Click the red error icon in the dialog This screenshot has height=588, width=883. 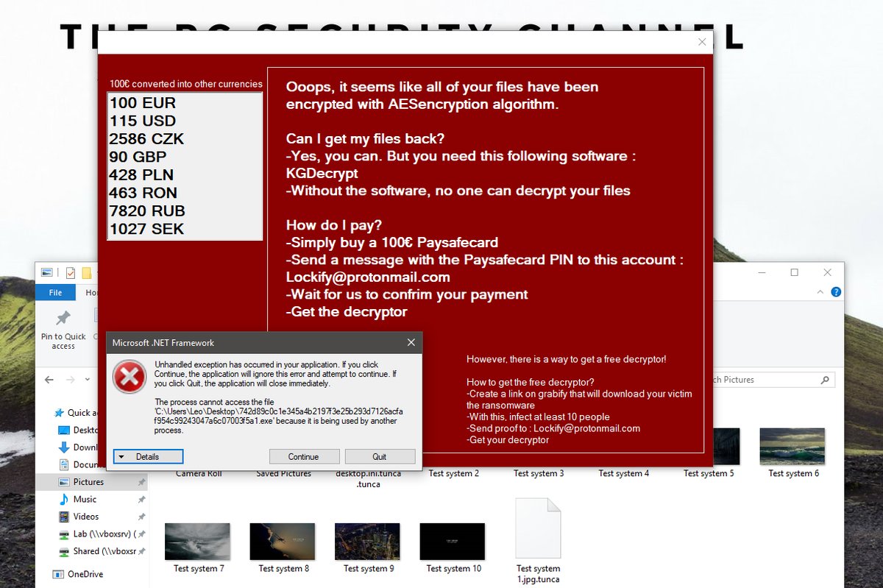[x=130, y=377]
